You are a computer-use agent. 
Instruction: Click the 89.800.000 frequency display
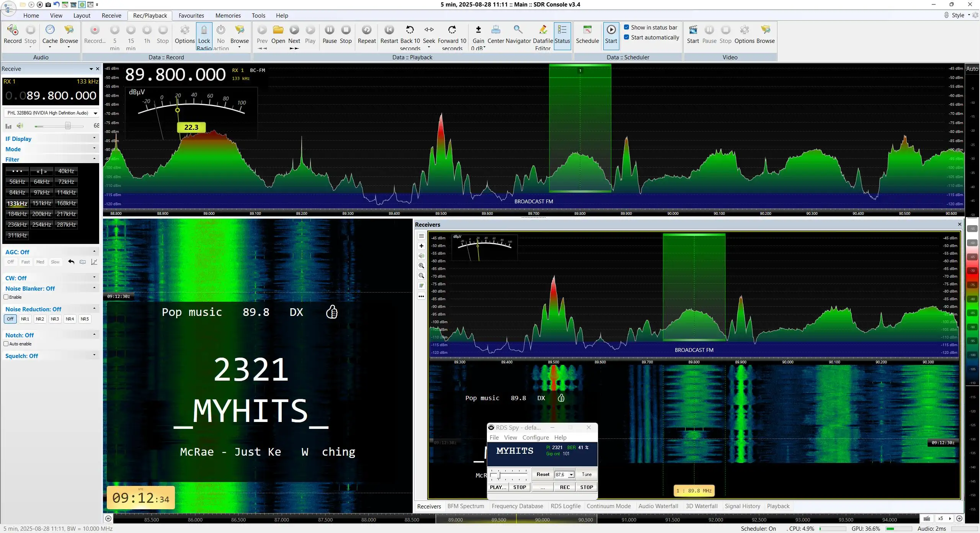(175, 74)
